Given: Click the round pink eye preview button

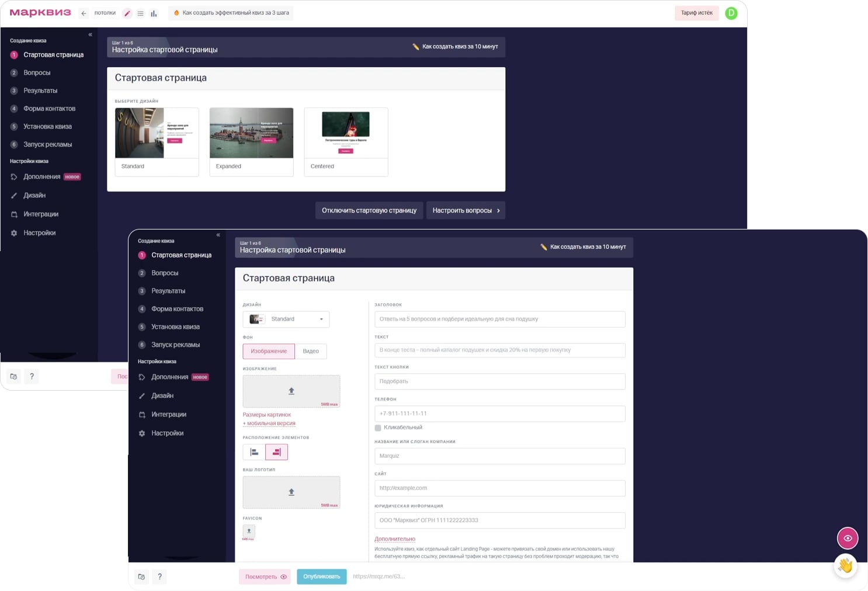Looking at the screenshot, I should [847, 538].
